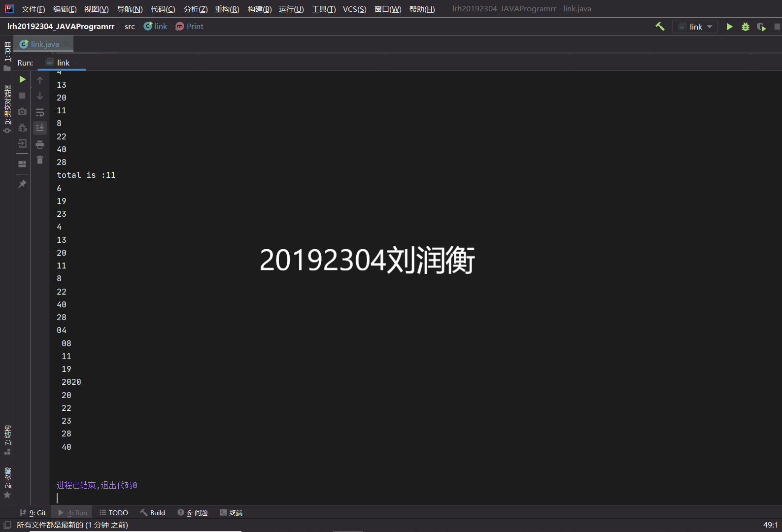Open the 视图(V) menu
782x532 pixels.
(x=96, y=9)
